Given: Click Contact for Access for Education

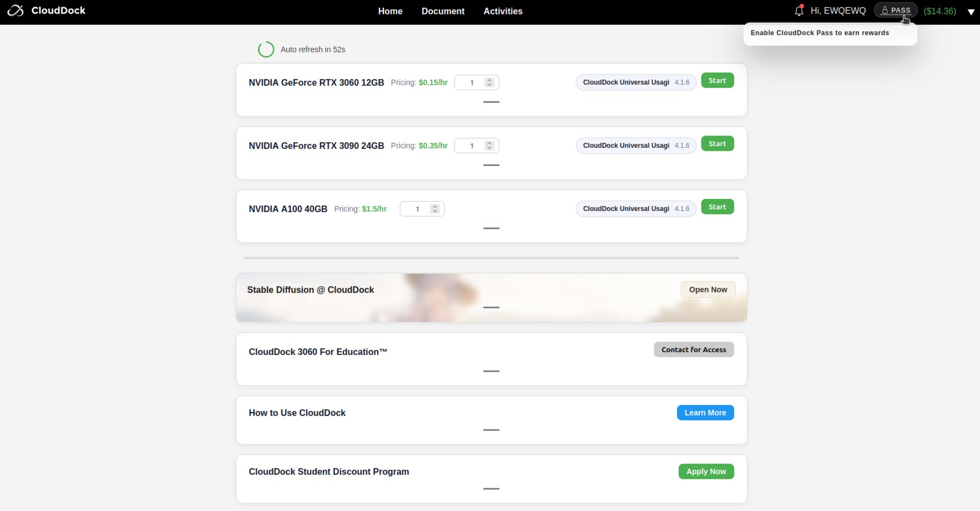Looking at the screenshot, I should (693, 350).
